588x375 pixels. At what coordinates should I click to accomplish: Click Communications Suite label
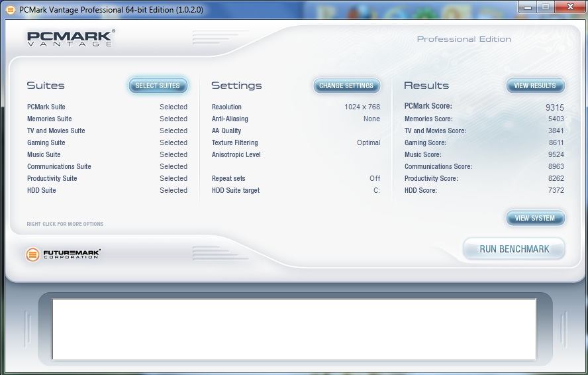(x=59, y=167)
